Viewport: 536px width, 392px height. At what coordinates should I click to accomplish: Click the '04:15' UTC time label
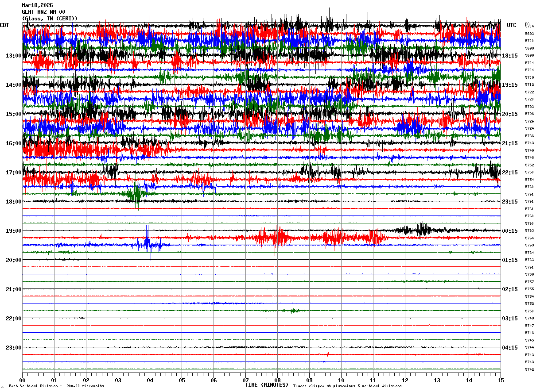tap(510, 348)
